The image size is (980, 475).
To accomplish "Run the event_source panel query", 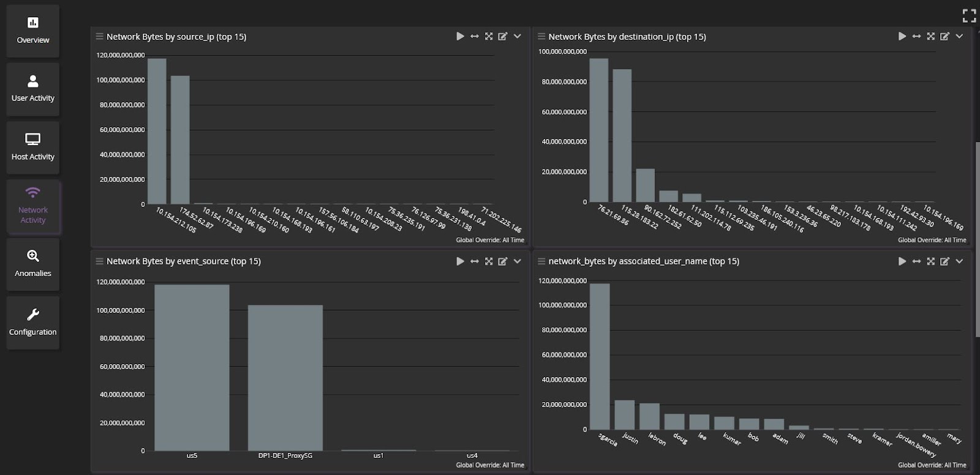I will pos(460,261).
